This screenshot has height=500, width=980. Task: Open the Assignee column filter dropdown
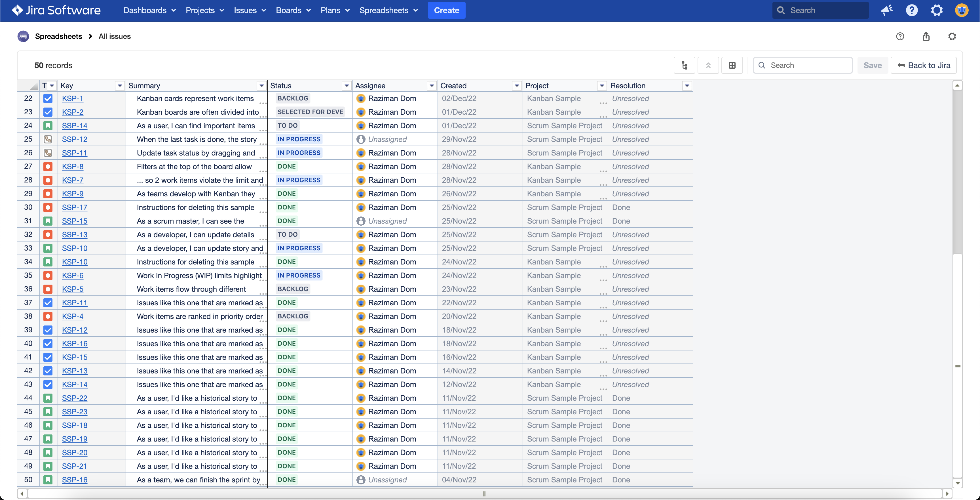(431, 86)
